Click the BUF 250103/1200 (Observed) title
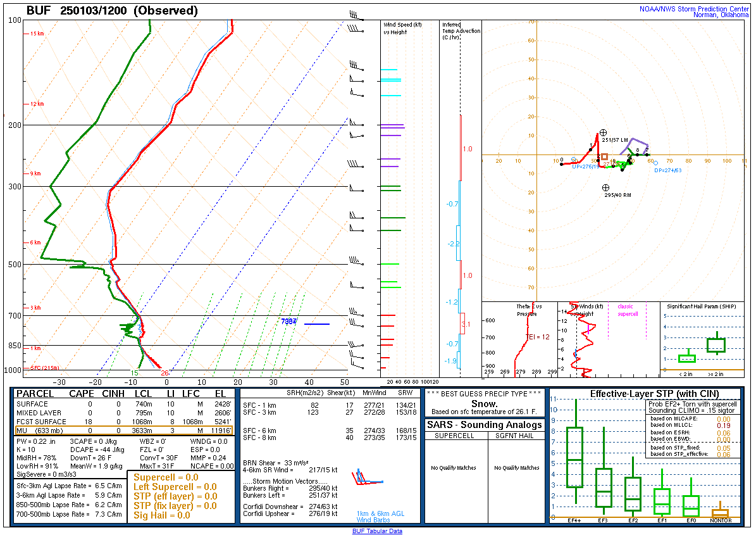756x535 pixels. point(112,11)
